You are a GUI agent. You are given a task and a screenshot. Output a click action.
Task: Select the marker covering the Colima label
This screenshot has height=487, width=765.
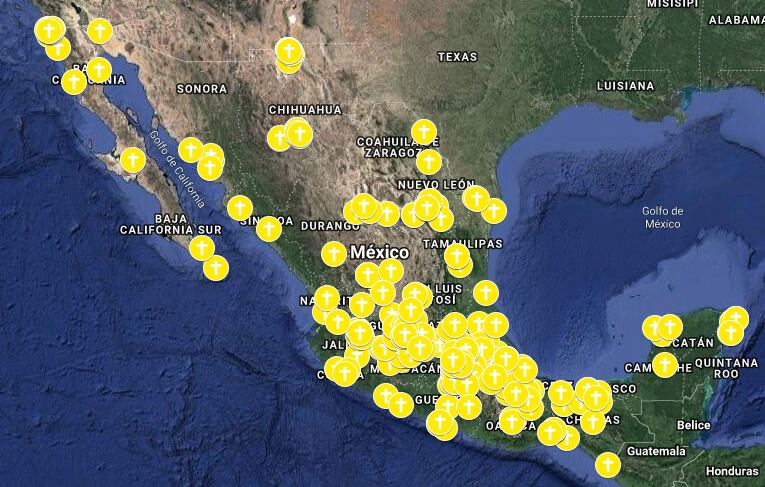click(345, 374)
